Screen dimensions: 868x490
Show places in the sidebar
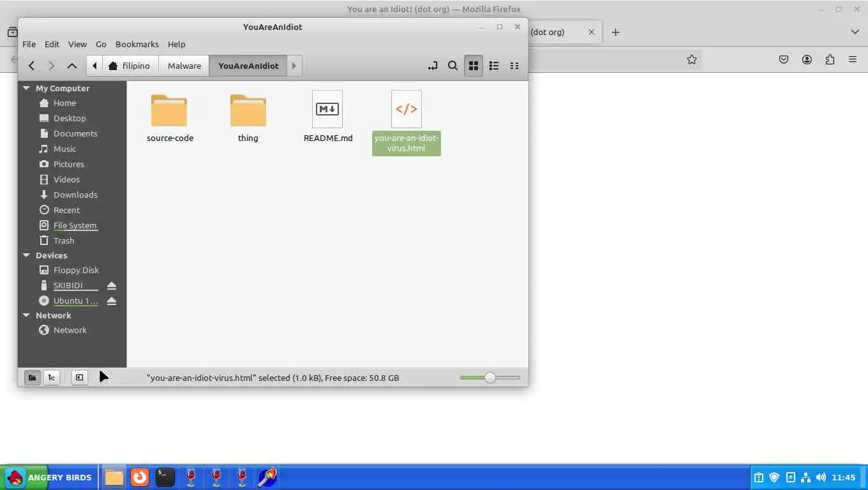click(x=32, y=378)
